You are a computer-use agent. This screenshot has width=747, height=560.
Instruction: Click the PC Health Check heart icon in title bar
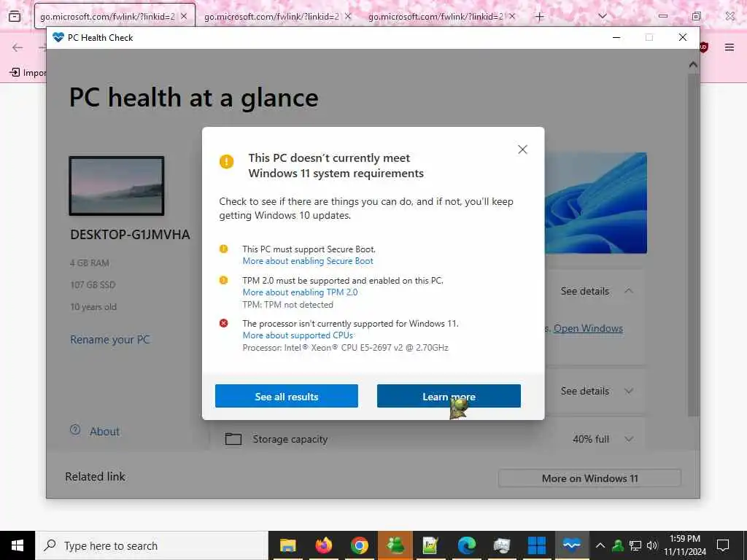click(x=58, y=38)
